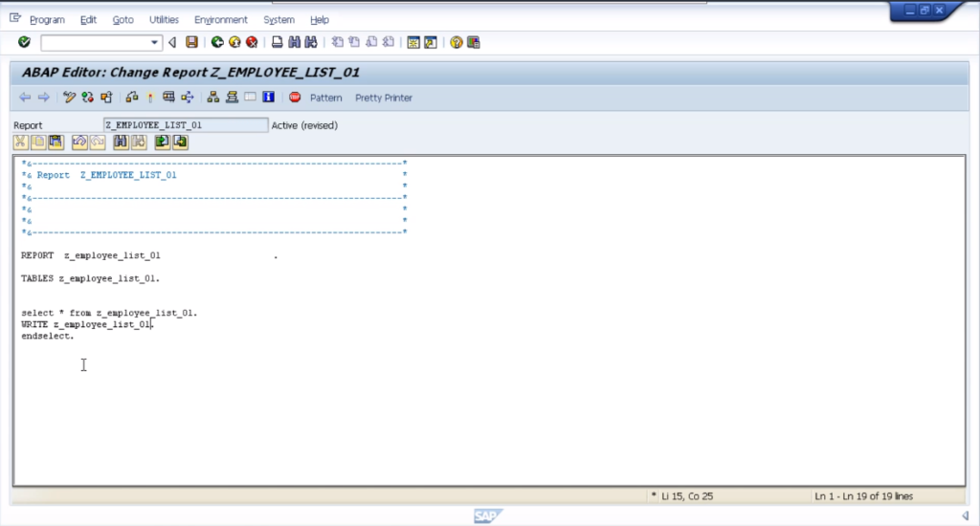Click the command input field

click(x=95, y=42)
